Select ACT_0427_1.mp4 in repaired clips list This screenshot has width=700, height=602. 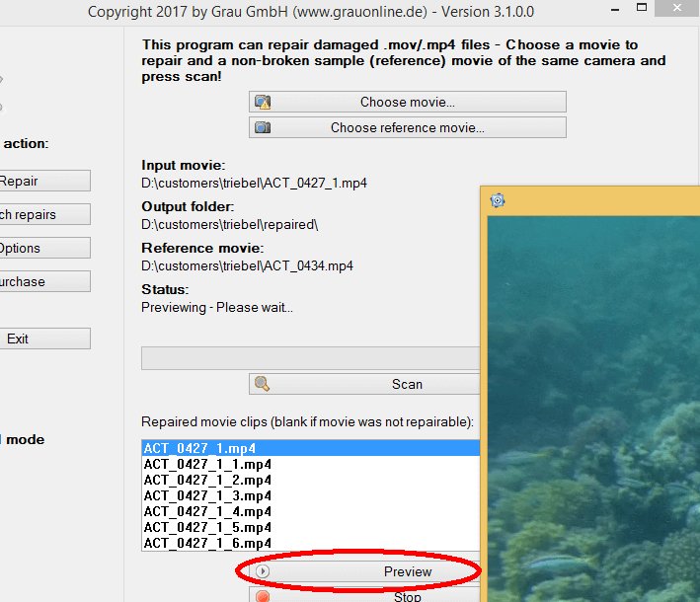[311, 448]
